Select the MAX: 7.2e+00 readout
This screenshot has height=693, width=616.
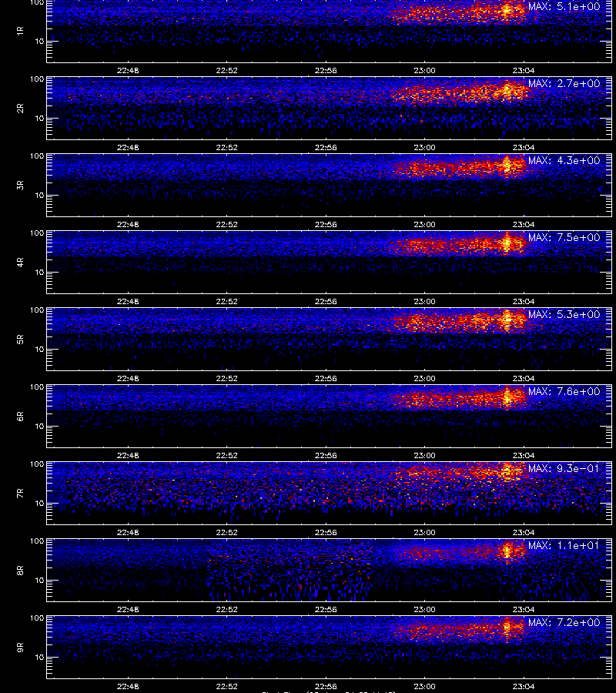pyautogui.click(x=564, y=622)
